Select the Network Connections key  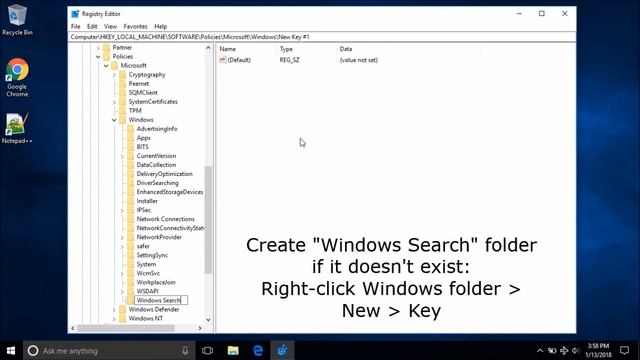point(166,219)
